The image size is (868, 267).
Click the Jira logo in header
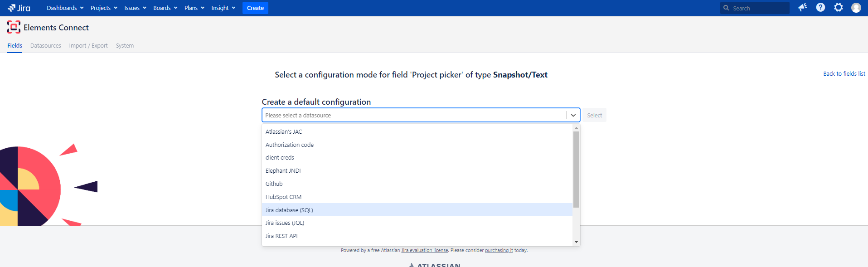tap(19, 8)
